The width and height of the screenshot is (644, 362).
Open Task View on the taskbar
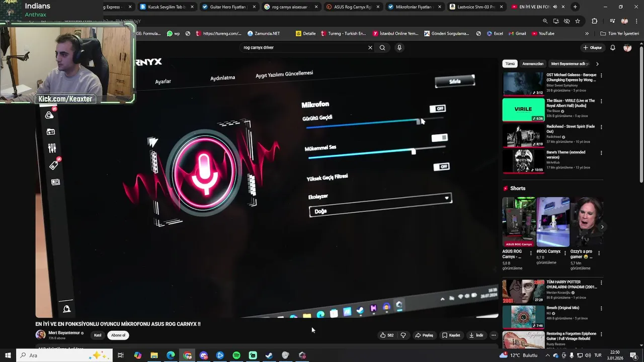pos(121,355)
